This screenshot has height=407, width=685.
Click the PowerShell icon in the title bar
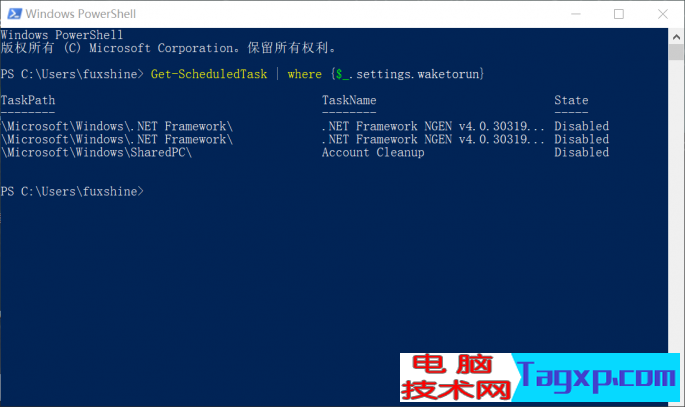[x=13, y=14]
